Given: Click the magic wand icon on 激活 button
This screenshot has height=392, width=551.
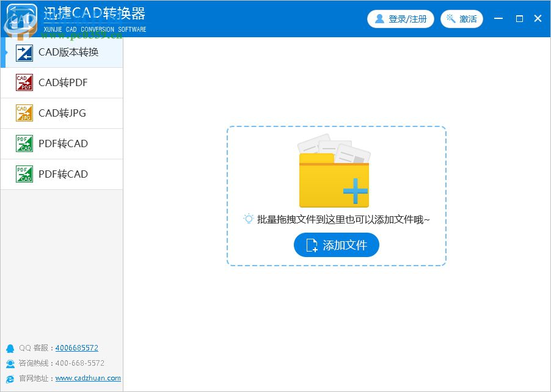Looking at the screenshot, I should [x=448, y=18].
